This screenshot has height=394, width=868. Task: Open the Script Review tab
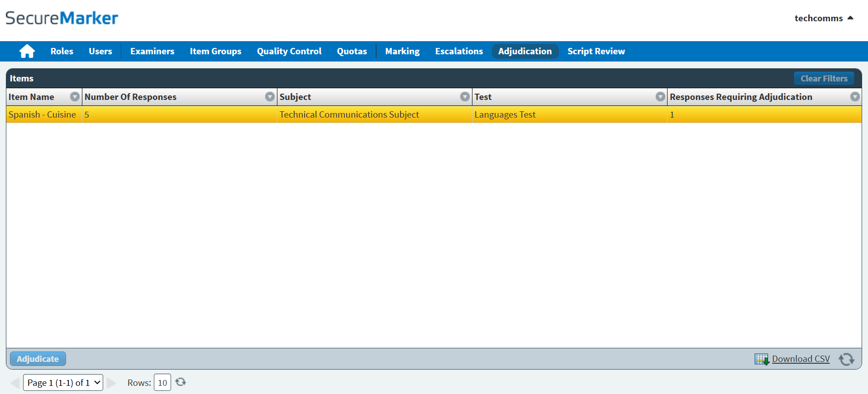coord(596,52)
